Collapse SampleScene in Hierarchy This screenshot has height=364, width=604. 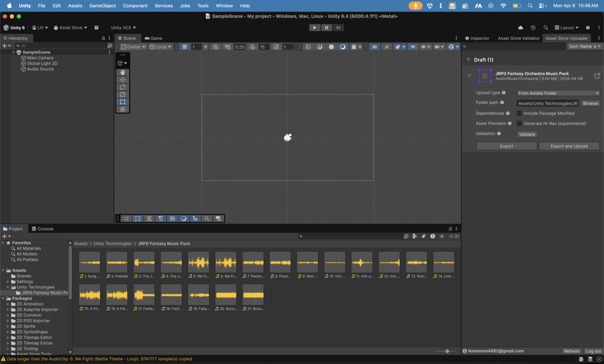[14, 52]
